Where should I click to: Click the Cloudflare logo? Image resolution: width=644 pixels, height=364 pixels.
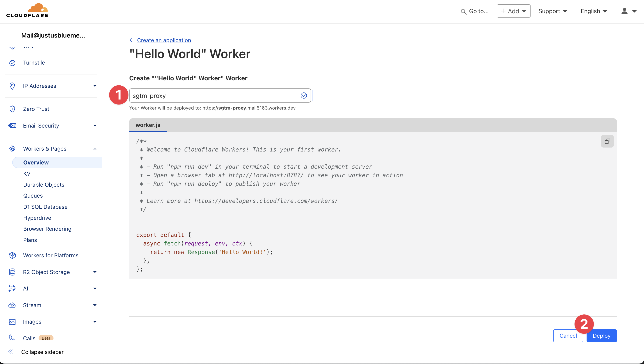click(27, 11)
